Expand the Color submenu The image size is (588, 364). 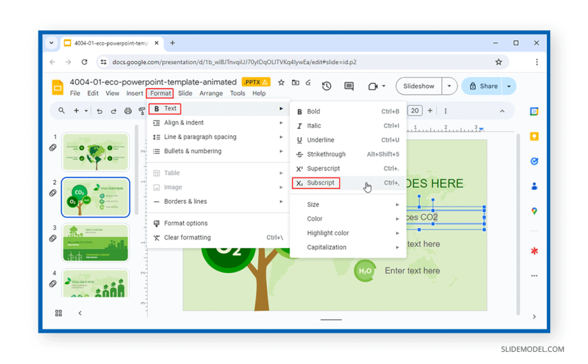(x=348, y=219)
